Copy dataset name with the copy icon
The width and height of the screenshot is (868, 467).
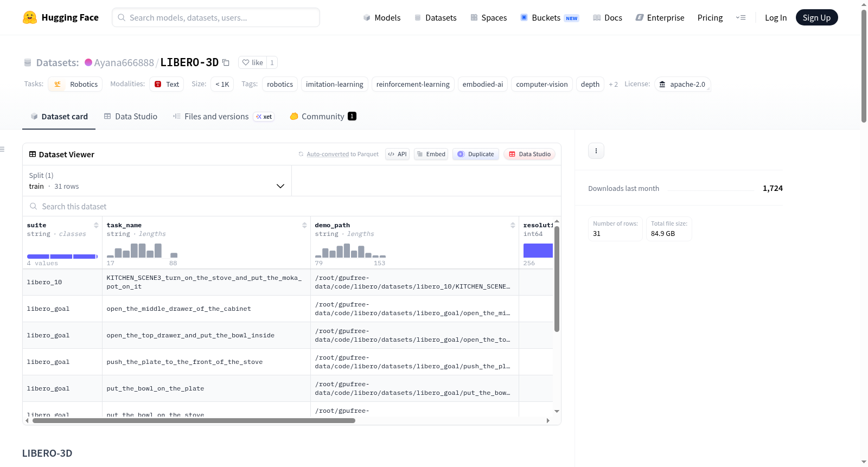click(x=226, y=62)
